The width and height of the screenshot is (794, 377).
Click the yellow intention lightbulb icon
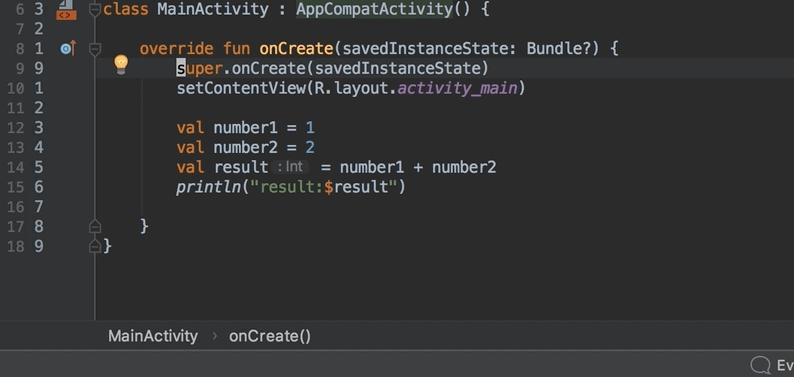point(121,65)
